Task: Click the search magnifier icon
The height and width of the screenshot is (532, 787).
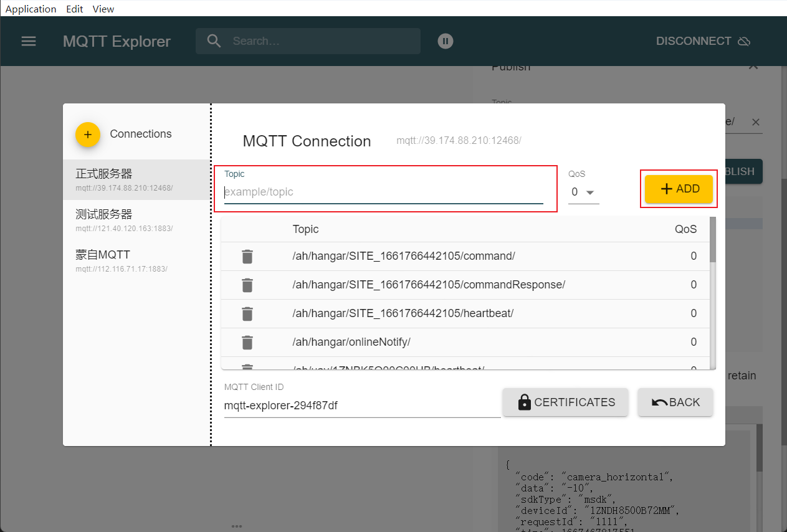Action: pos(214,41)
